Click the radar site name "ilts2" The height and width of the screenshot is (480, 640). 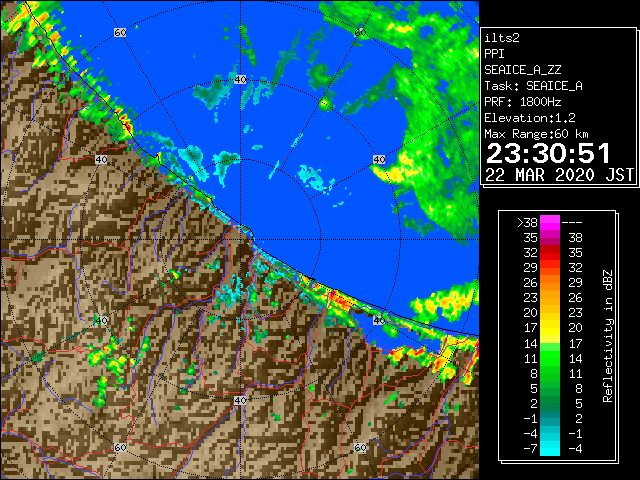coord(502,38)
